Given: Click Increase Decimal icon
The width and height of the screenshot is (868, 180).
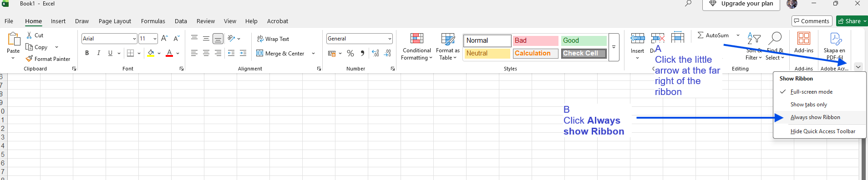Looking at the screenshot, I should (x=376, y=53).
